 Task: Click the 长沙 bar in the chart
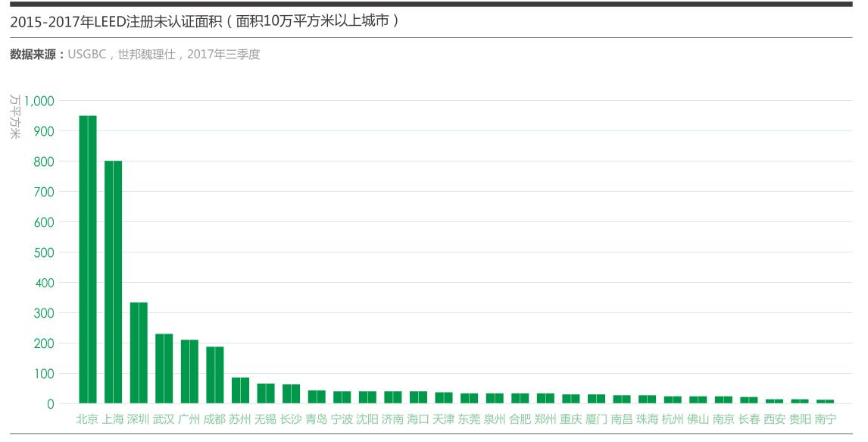coord(291,393)
